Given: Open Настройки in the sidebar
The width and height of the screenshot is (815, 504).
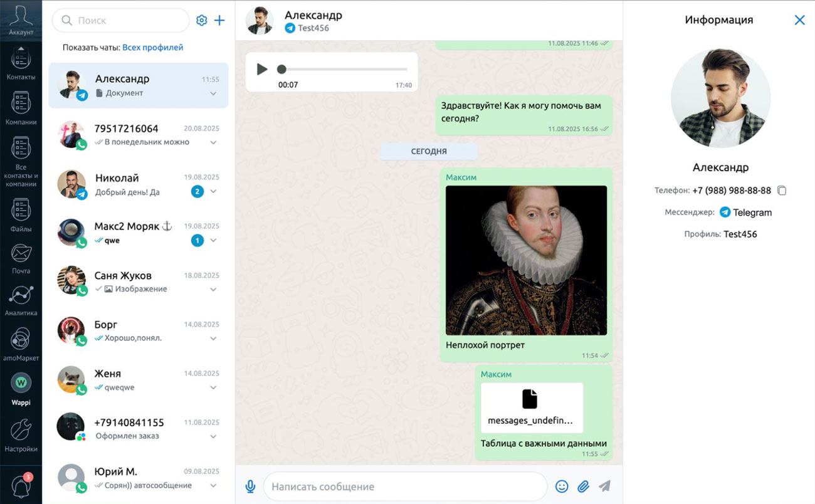Looking at the screenshot, I should (21, 434).
